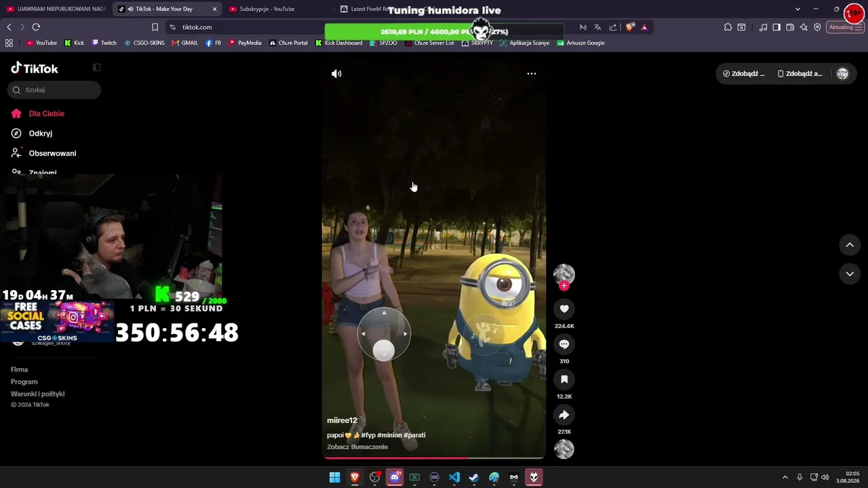Click the Aktualizuj browser update button
868x488 pixels.
[846, 27]
